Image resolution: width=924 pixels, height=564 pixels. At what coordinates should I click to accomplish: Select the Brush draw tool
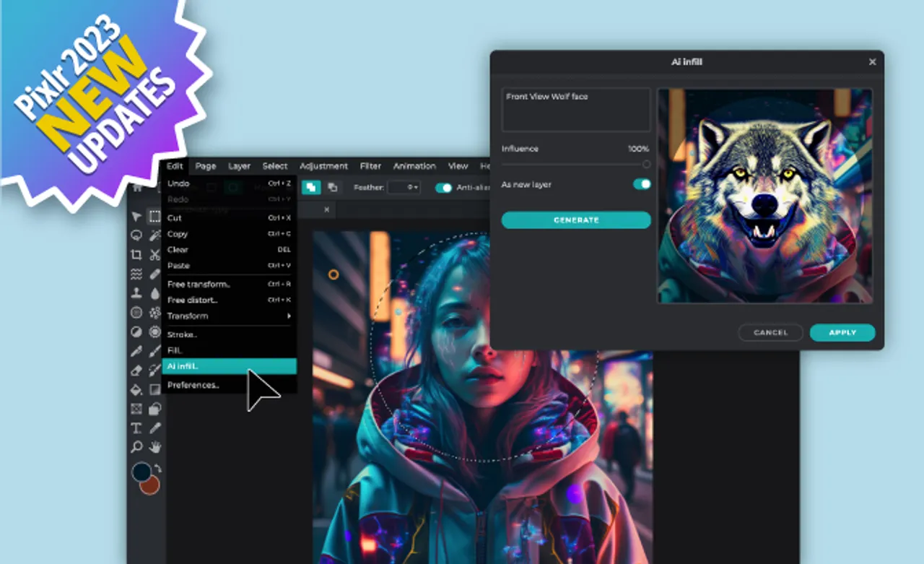(x=154, y=351)
